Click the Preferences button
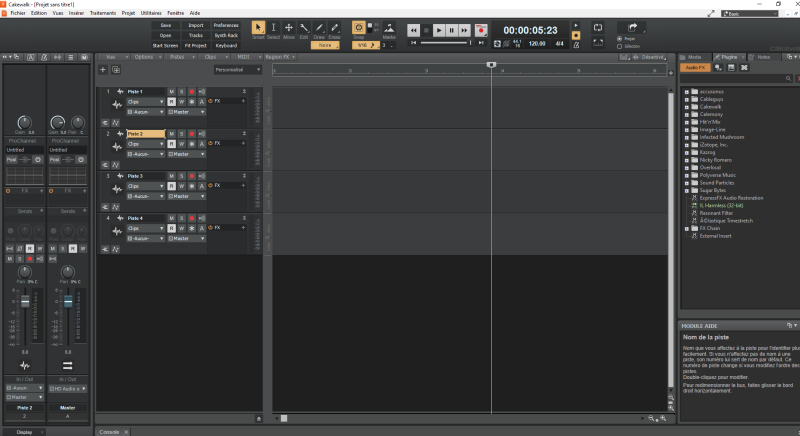 226,25
